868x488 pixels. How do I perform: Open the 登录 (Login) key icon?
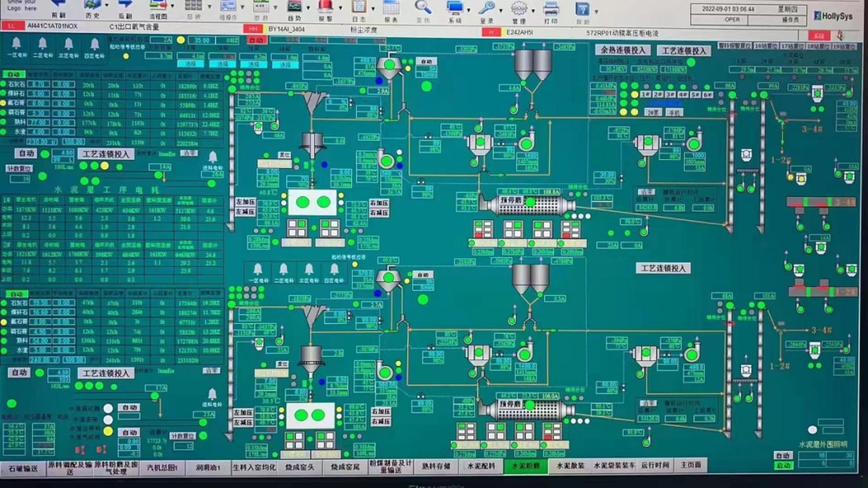(486, 8)
